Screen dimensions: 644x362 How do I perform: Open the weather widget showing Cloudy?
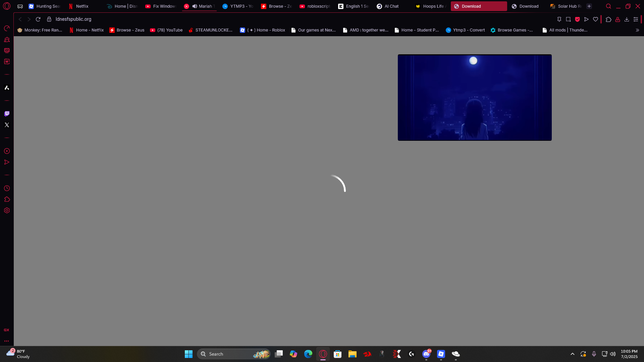pyautogui.click(x=18, y=354)
